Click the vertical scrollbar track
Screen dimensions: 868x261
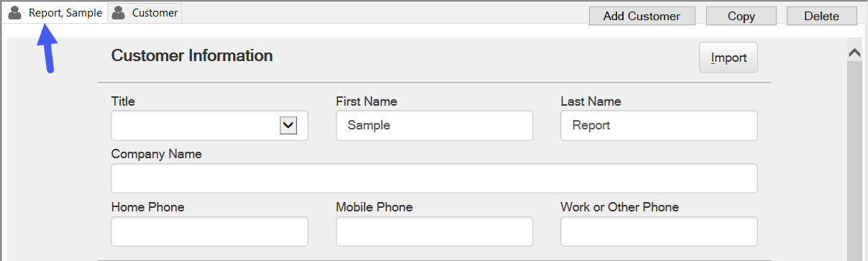point(854,161)
